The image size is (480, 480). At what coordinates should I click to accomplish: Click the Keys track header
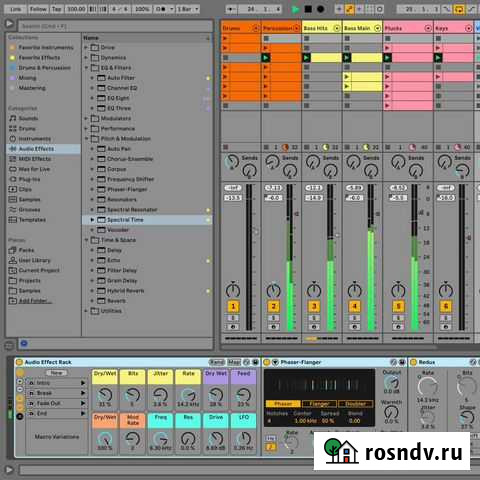453,28
